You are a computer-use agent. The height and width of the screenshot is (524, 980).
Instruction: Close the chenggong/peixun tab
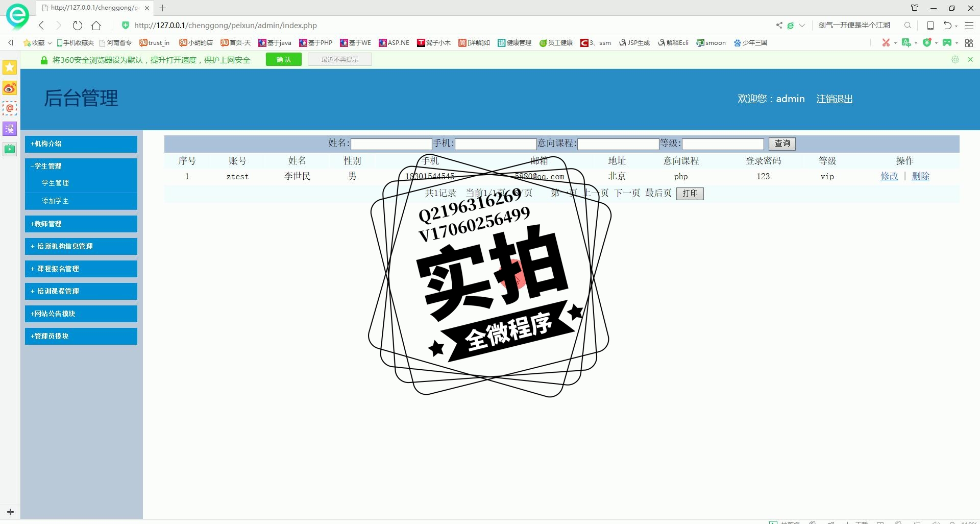pyautogui.click(x=147, y=8)
